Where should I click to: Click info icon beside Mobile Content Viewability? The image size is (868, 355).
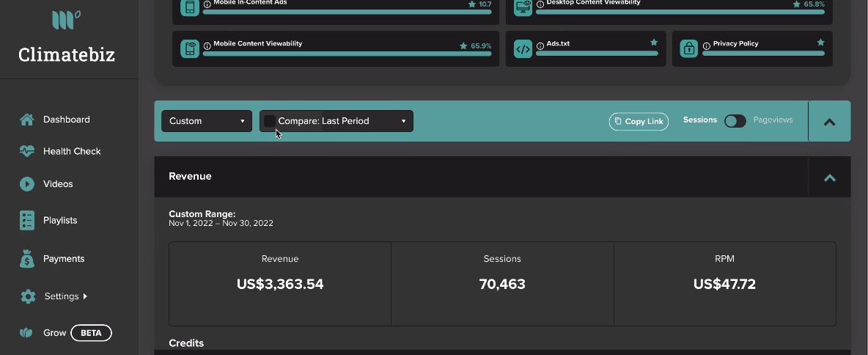pyautogui.click(x=207, y=46)
